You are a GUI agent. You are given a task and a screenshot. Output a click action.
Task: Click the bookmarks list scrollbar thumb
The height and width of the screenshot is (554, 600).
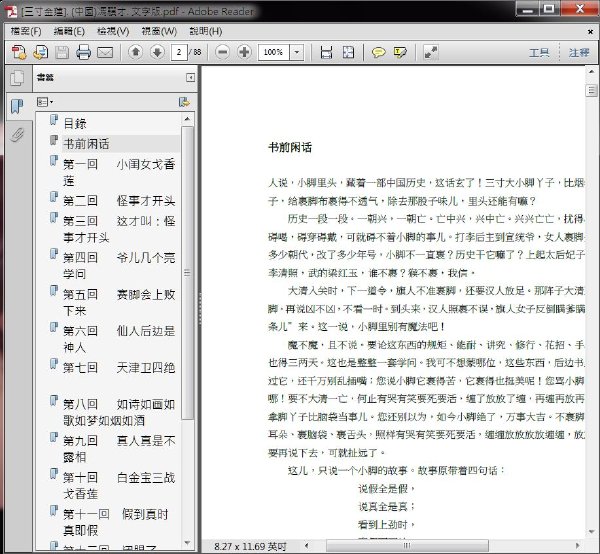point(187,273)
